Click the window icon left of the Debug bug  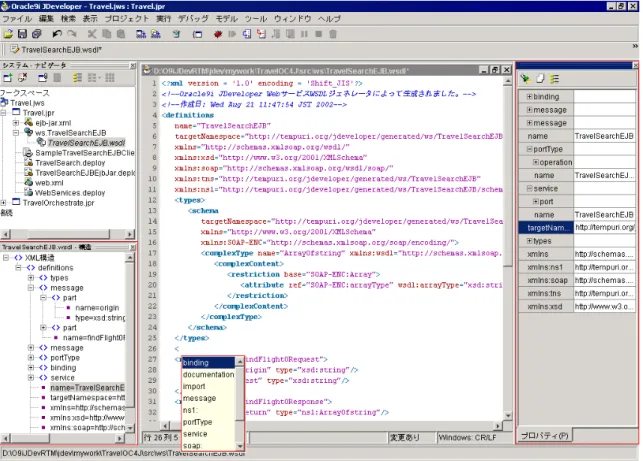point(198,34)
